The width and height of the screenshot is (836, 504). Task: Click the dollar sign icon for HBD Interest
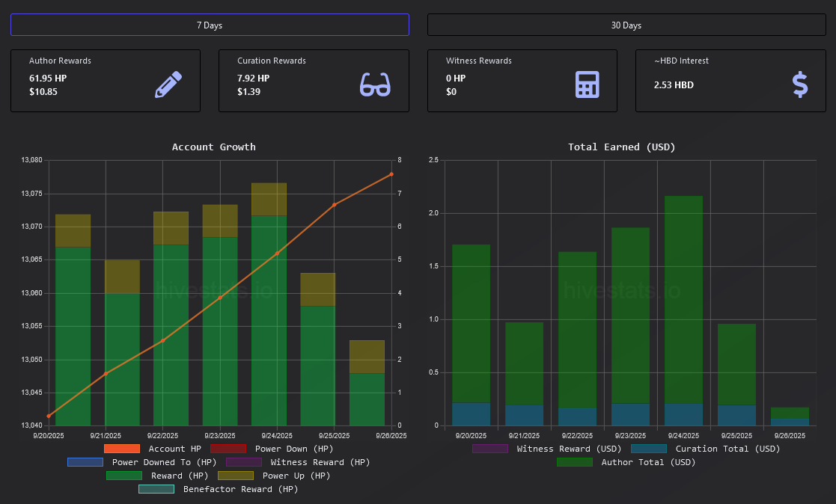(799, 84)
